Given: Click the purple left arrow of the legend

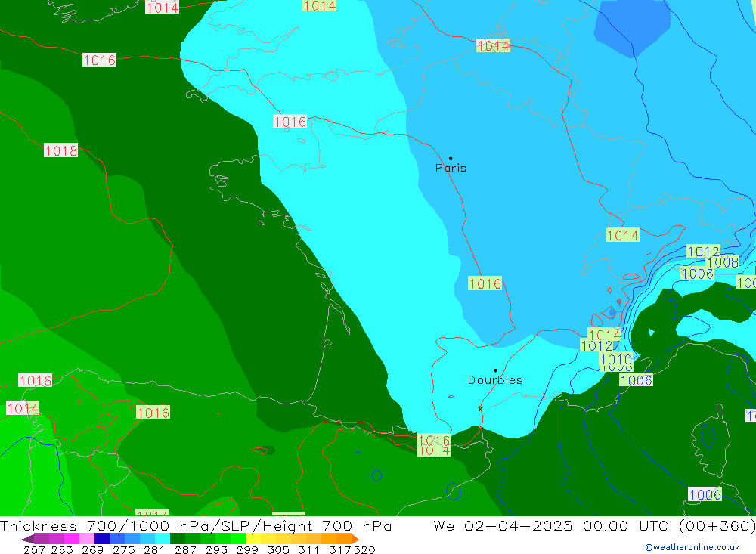Looking at the screenshot, I should (27, 539).
